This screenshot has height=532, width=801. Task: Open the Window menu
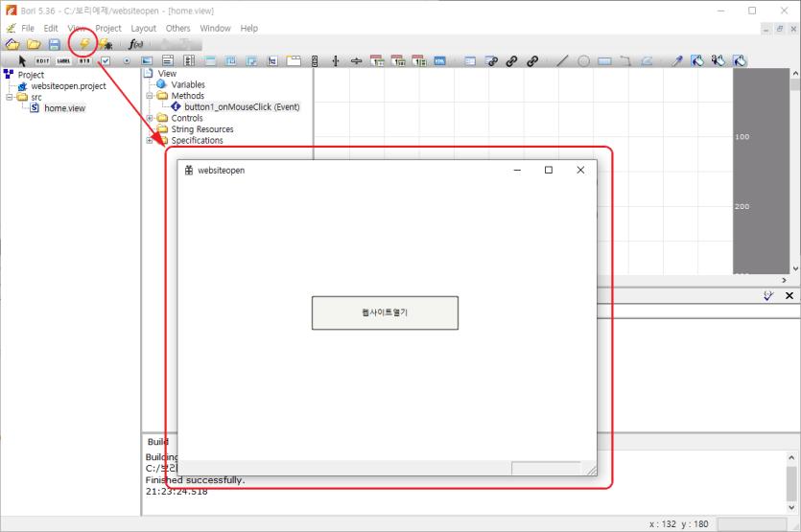point(215,28)
